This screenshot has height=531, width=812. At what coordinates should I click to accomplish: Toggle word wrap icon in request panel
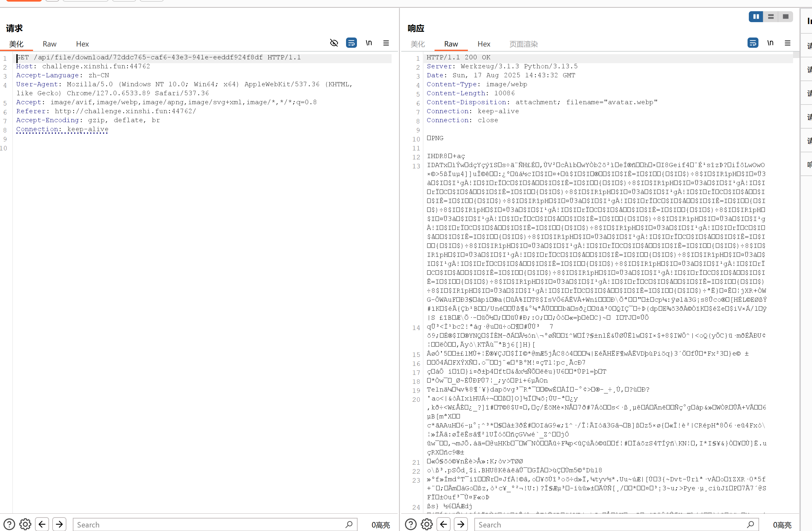click(351, 43)
